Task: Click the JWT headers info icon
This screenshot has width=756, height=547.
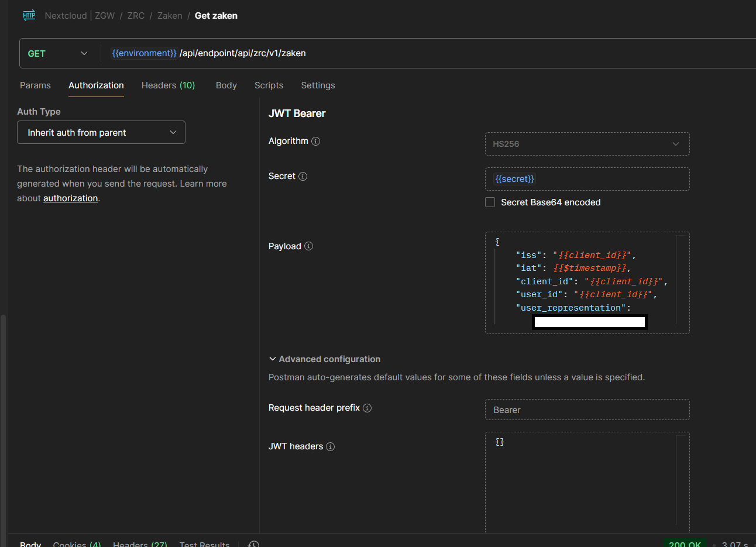Action: (x=331, y=446)
